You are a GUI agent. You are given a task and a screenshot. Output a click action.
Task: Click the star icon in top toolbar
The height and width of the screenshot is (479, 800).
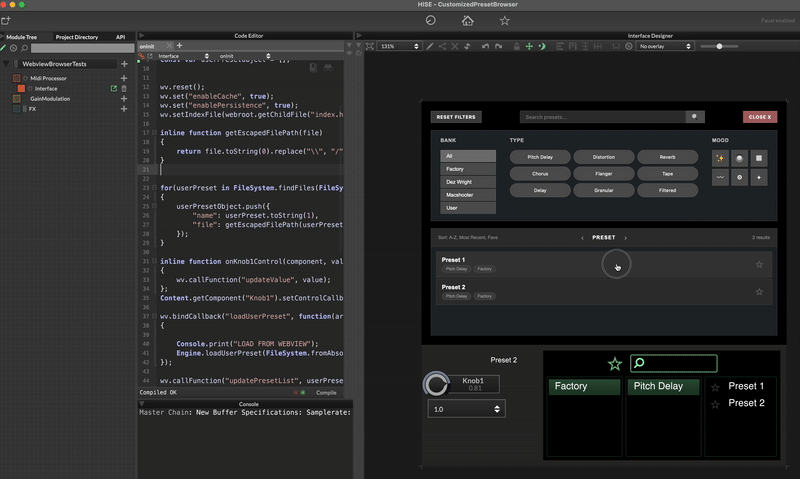504,20
